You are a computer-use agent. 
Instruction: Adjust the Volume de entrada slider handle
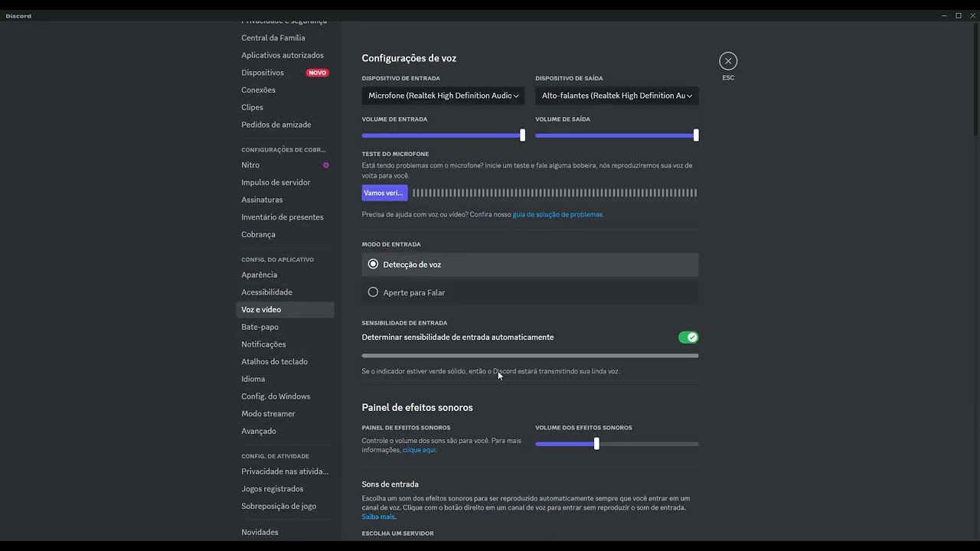click(522, 135)
